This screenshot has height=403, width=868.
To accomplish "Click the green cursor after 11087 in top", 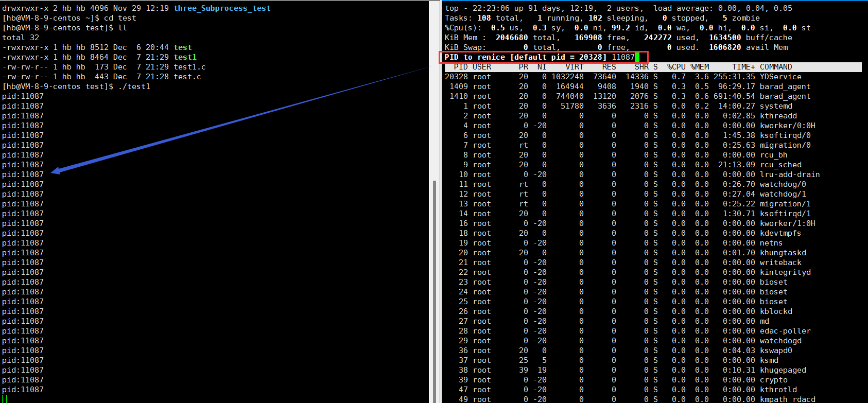I will tap(637, 57).
